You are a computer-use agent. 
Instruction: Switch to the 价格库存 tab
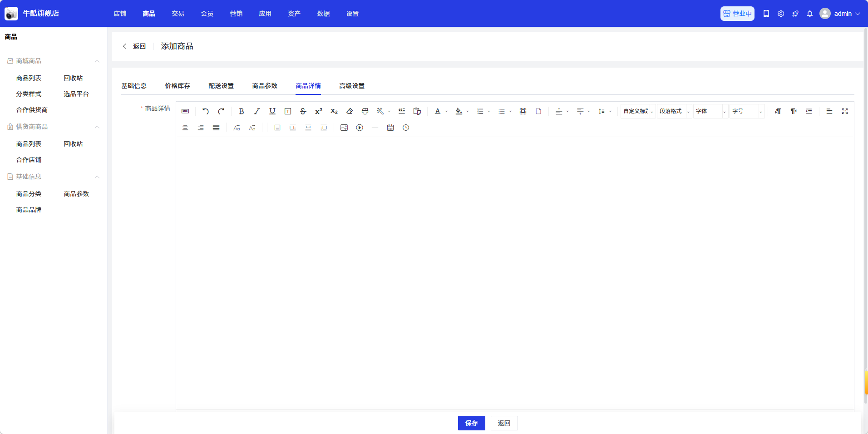[178, 86]
